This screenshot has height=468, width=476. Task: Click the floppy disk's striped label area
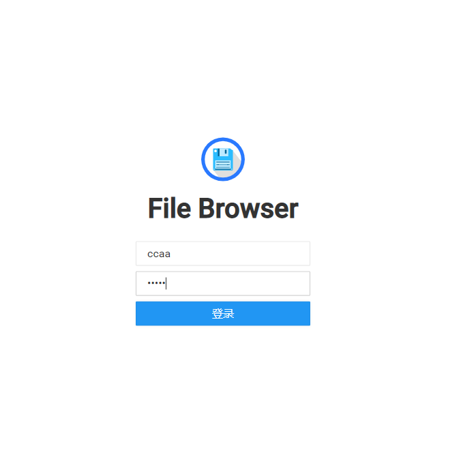(x=223, y=164)
